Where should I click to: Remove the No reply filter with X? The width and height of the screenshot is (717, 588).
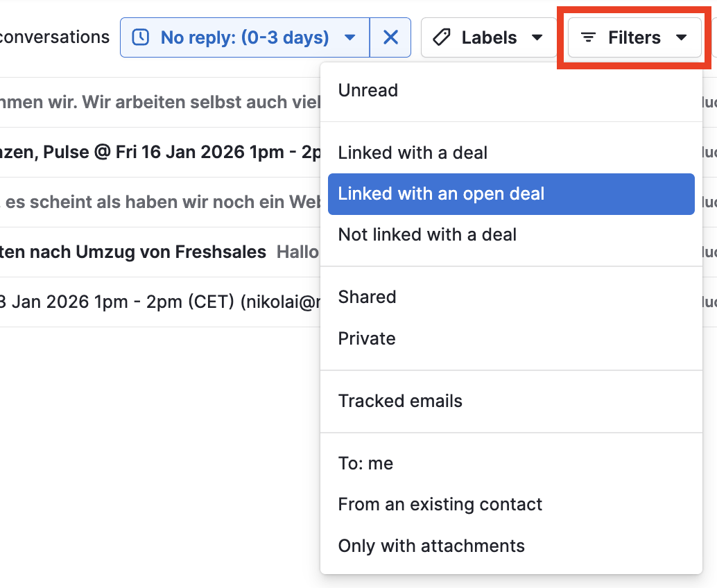pyautogui.click(x=390, y=37)
